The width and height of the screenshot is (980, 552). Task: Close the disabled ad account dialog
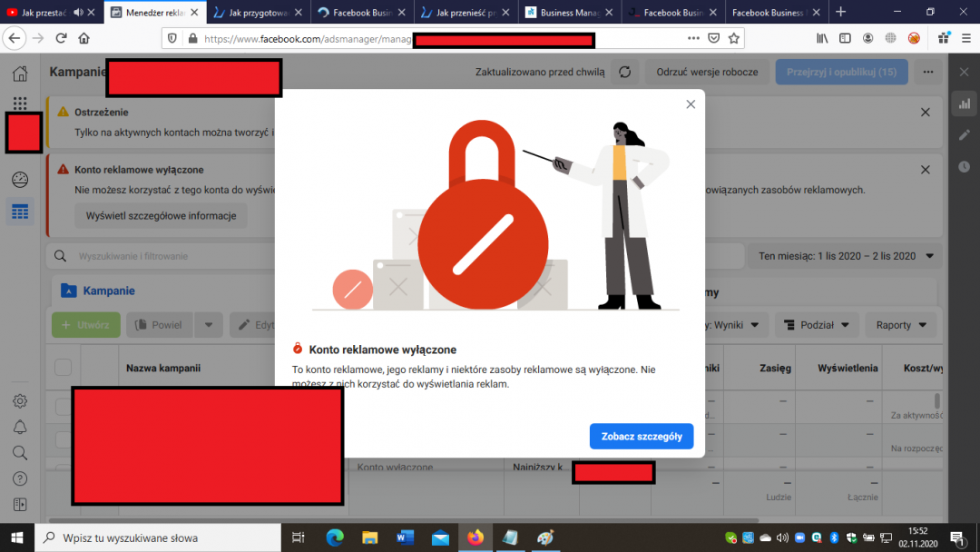[691, 104]
